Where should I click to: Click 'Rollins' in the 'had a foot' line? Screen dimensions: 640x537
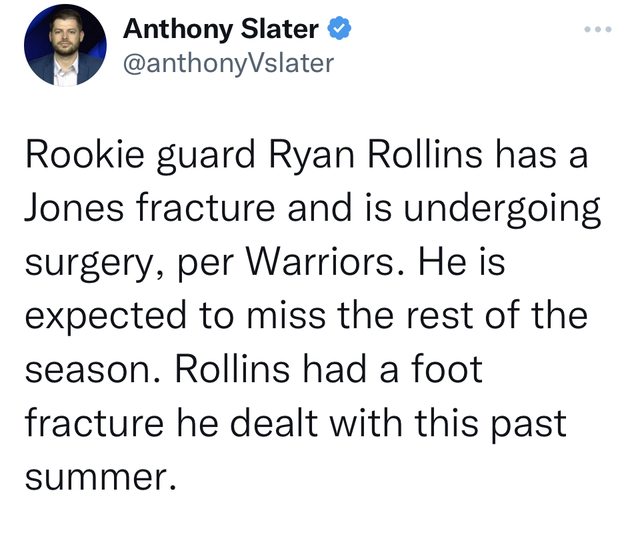232,368
